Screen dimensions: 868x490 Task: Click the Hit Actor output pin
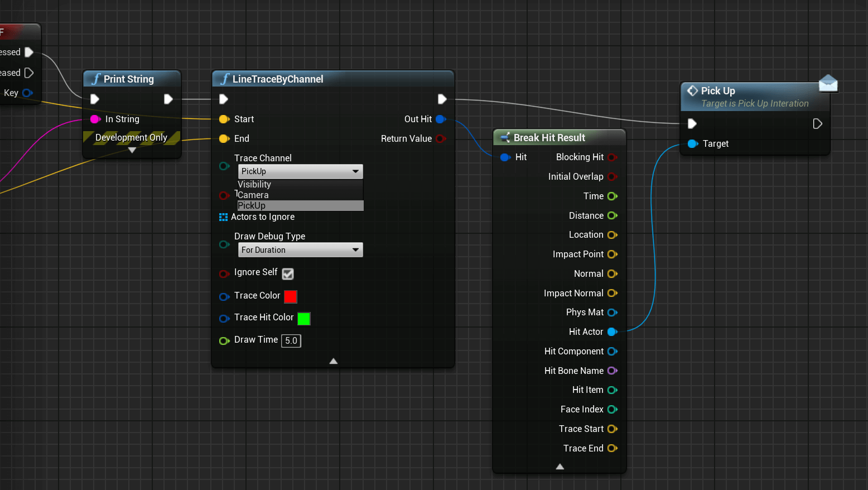coord(613,332)
